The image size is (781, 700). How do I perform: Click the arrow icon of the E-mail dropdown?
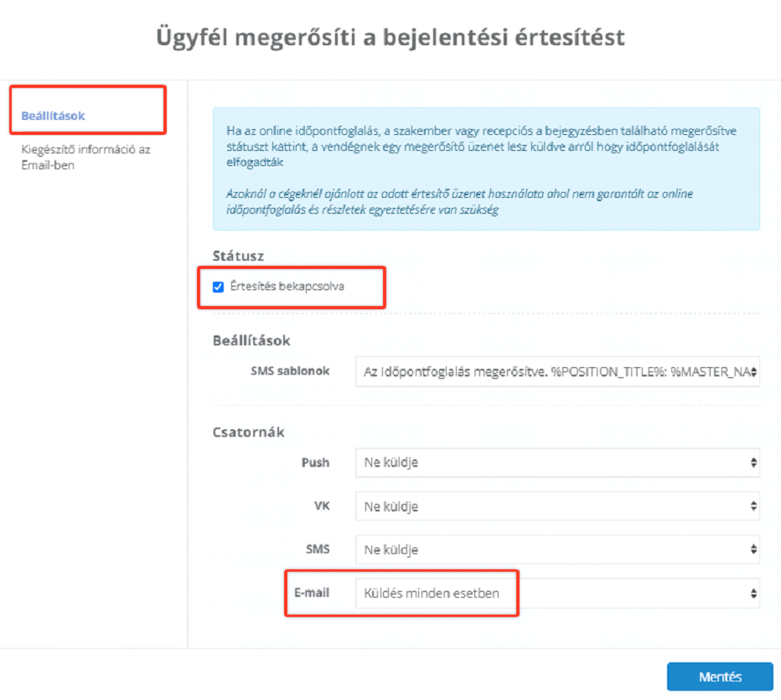pos(753,593)
